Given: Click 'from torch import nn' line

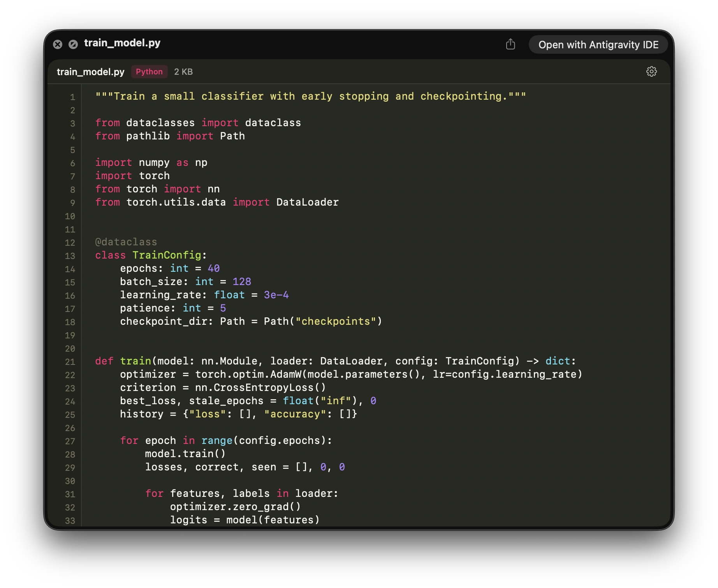Looking at the screenshot, I should point(157,189).
